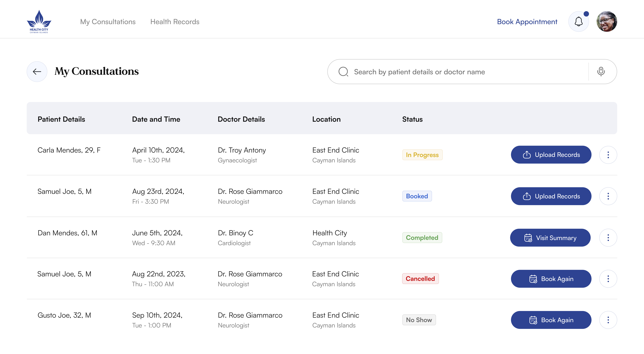Open Health Records nav tab
Image resolution: width=644 pixels, height=354 pixels.
(175, 22)
